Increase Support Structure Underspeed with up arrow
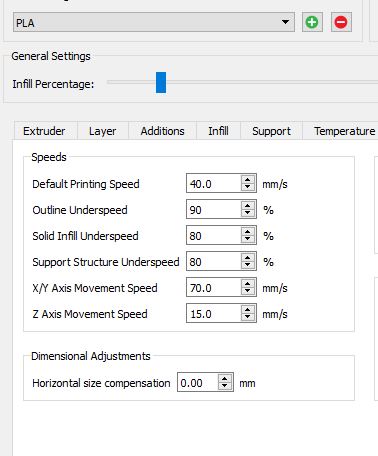 248,257
